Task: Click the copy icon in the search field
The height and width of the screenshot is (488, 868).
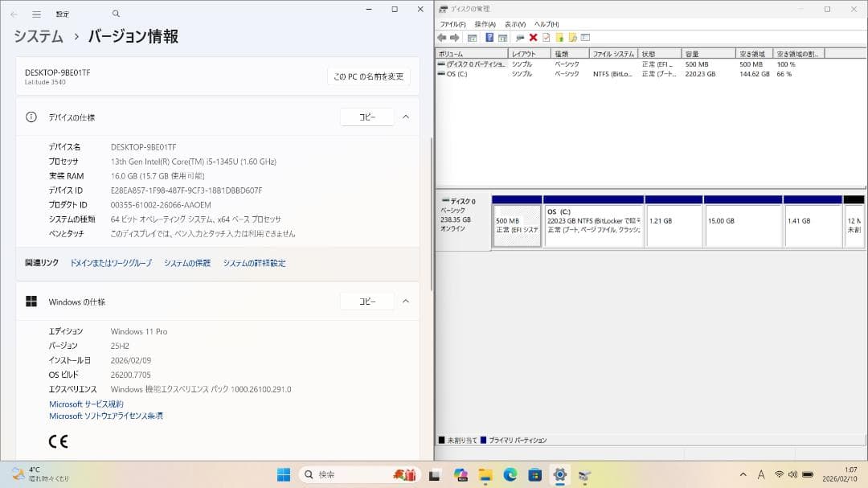Action: pyautogui.click(x=366, y=117)
